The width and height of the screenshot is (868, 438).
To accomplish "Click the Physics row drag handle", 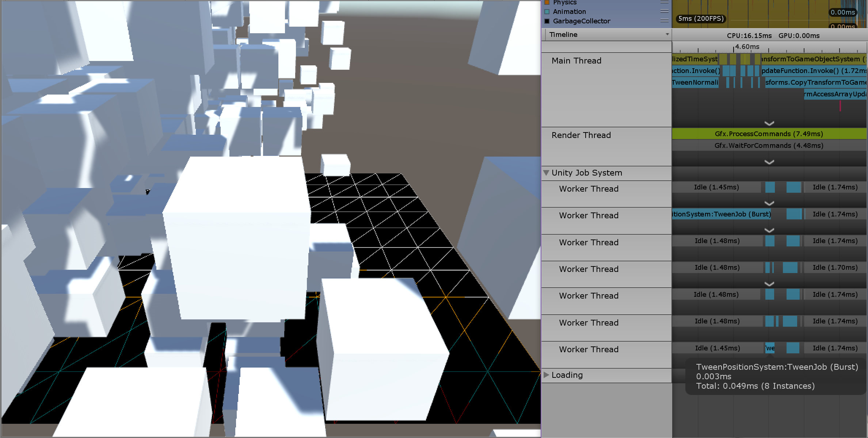I will (664, 2).
